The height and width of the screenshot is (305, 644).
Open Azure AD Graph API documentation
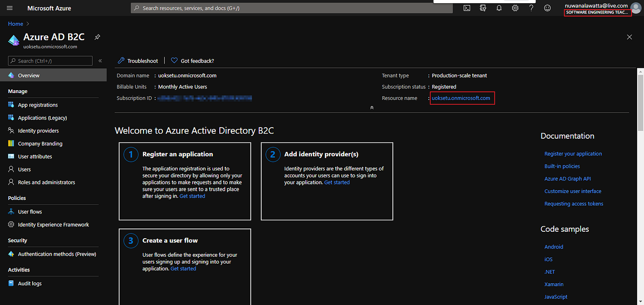pyautogui.click(x=568, y=179)
